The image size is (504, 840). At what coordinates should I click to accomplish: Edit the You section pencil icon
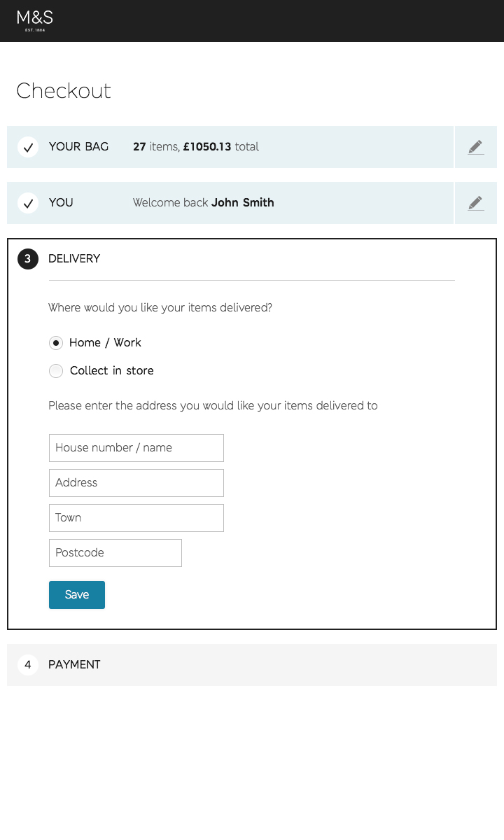475,203
